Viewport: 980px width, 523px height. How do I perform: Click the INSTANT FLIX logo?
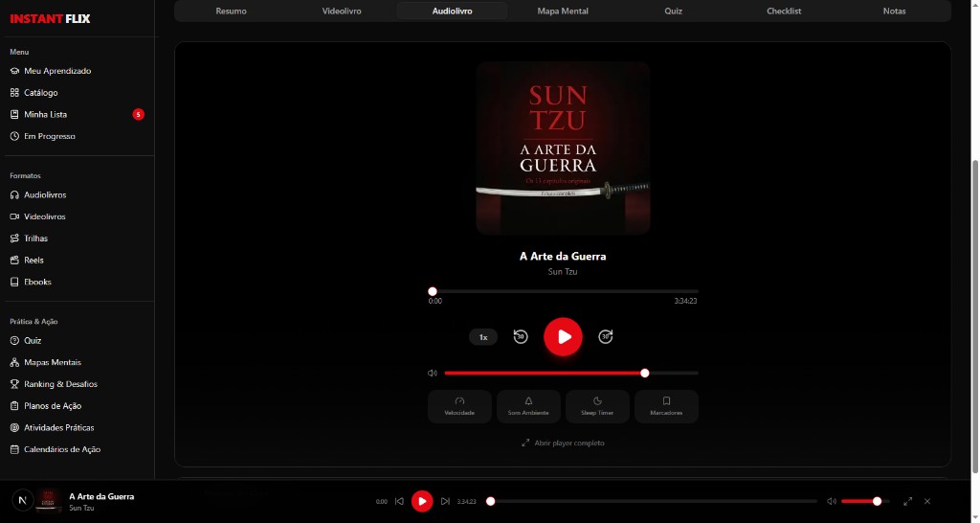(50, 19)
